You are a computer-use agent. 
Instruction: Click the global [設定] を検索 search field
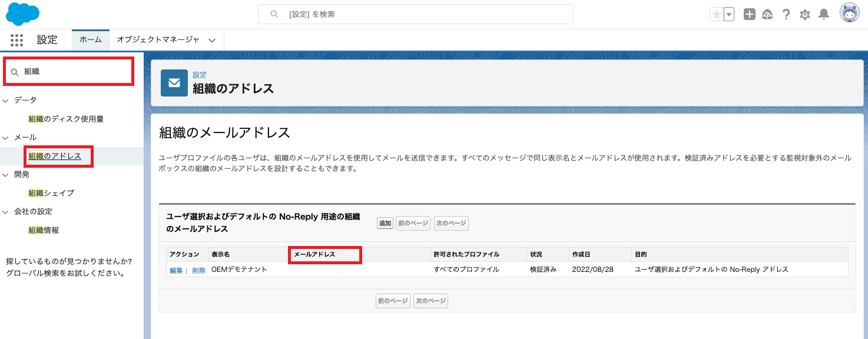click(x=415, y=14)
